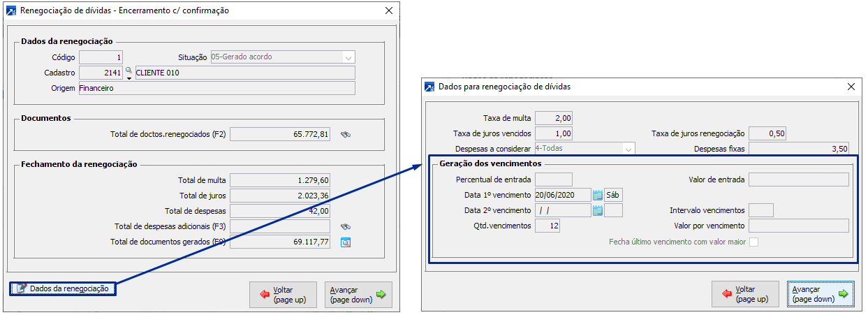Screen dimensions: 868x315
Task: Click Avançar in Dados para renegociação dialog
Action: [821, 294]
